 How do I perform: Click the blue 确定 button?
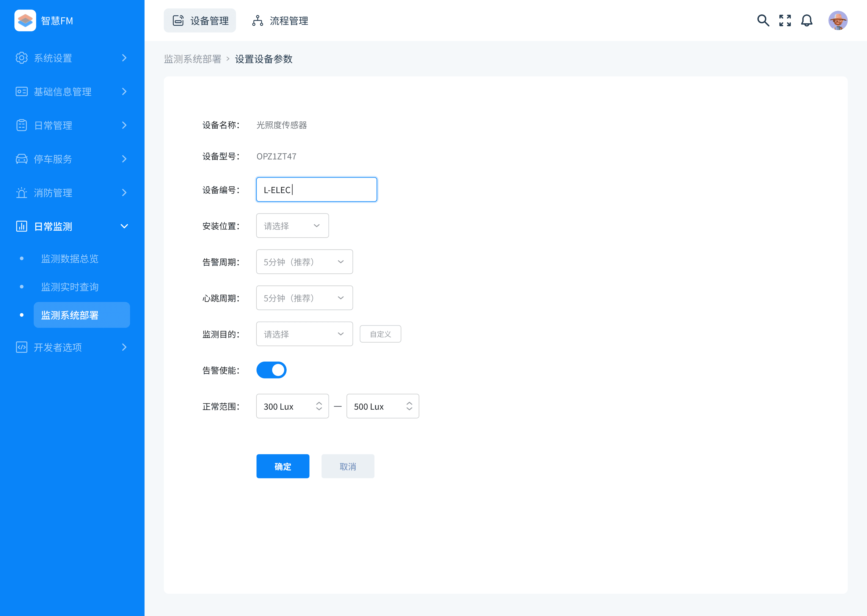pyautogui.click(x=282, y=466)
